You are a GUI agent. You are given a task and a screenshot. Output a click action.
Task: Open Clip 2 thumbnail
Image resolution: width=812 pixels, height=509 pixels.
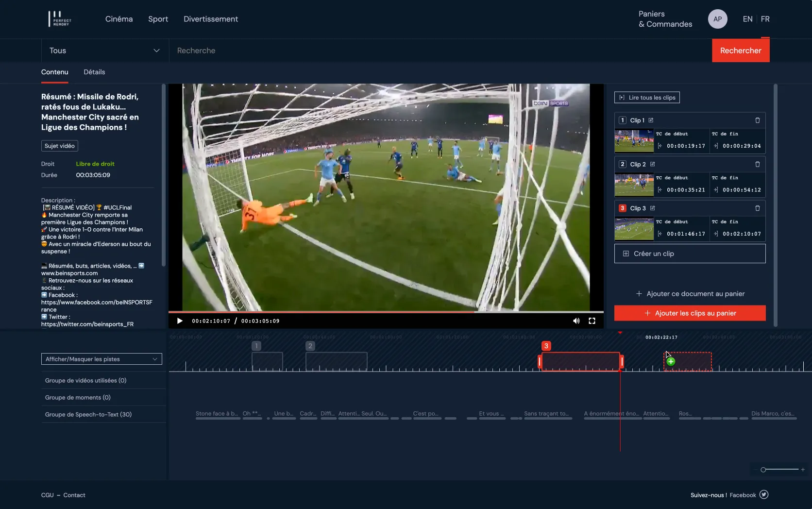coord(634,185)
